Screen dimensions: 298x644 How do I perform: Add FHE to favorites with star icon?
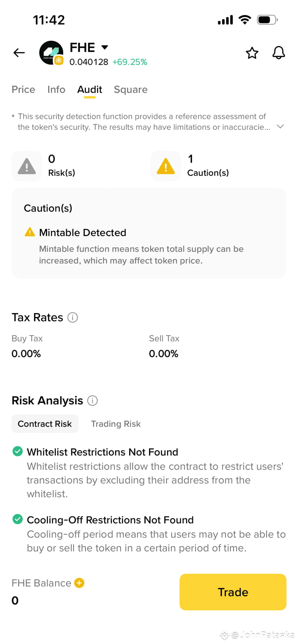coord(252,53)
